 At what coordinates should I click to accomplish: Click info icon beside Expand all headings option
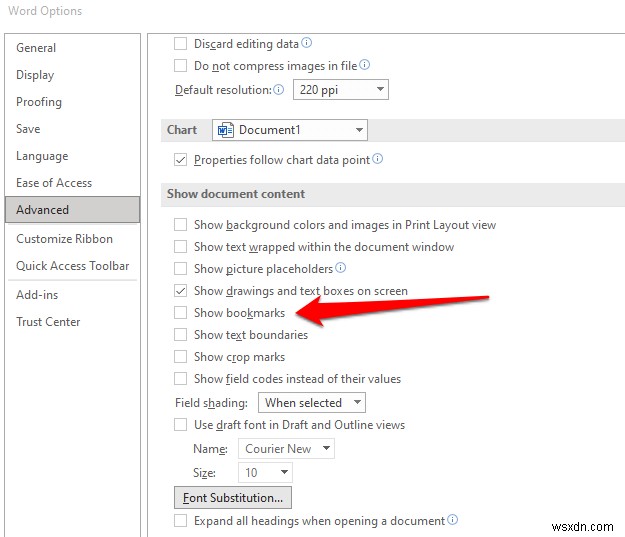(452, 519)
